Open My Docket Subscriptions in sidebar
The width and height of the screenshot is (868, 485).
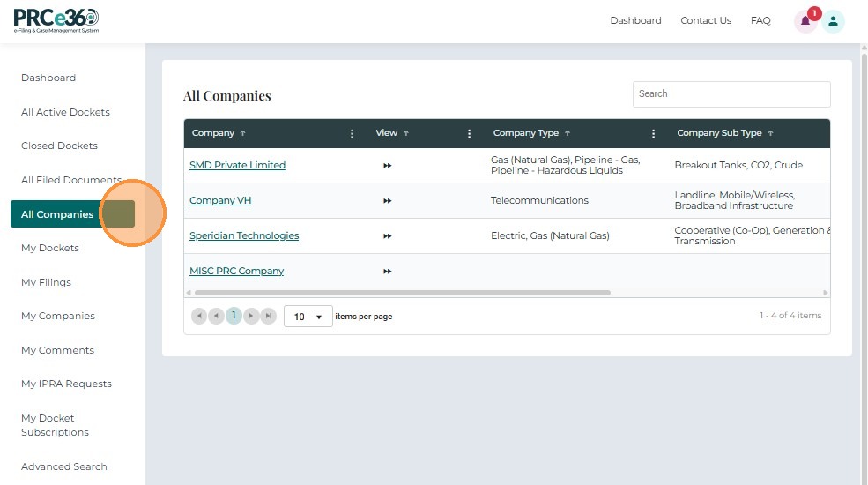point(55,425)
